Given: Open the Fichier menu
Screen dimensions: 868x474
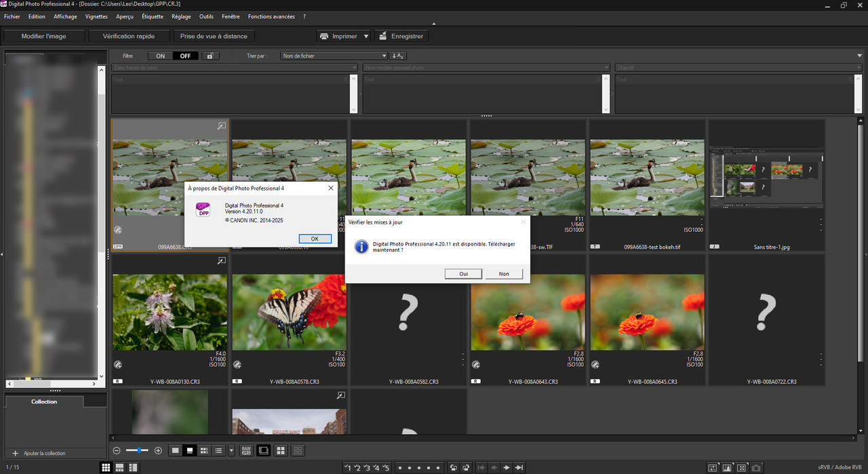Looking at the screenshot, I should 12,16.
